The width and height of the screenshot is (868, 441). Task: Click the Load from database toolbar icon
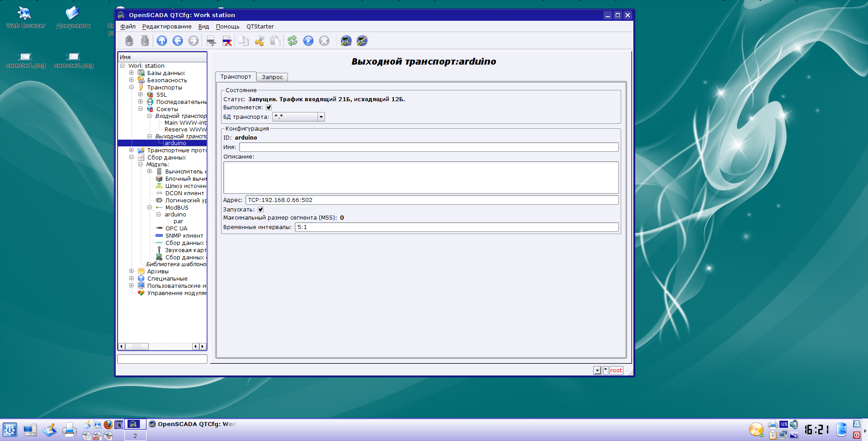point(129,41)
